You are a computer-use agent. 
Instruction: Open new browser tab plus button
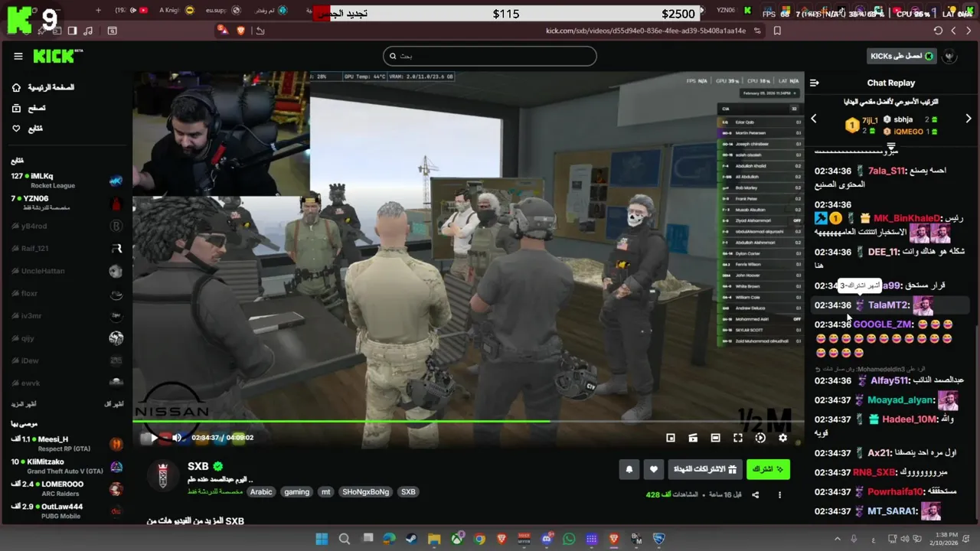pos(98,10)
